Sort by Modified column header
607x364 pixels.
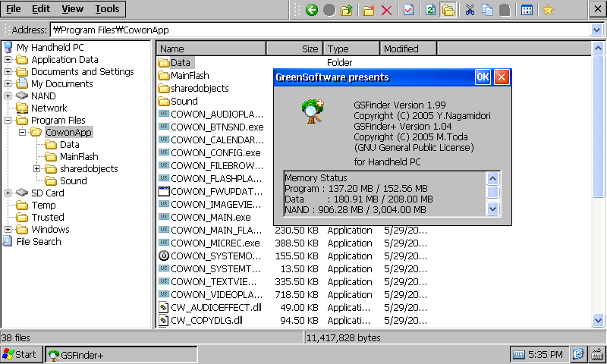(408, 49)
